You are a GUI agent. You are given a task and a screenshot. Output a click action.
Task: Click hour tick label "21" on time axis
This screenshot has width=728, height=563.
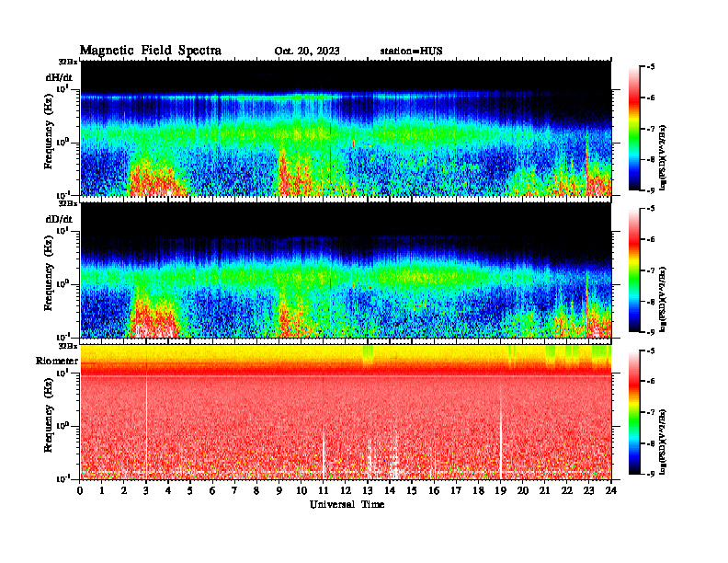pos(544,491)
